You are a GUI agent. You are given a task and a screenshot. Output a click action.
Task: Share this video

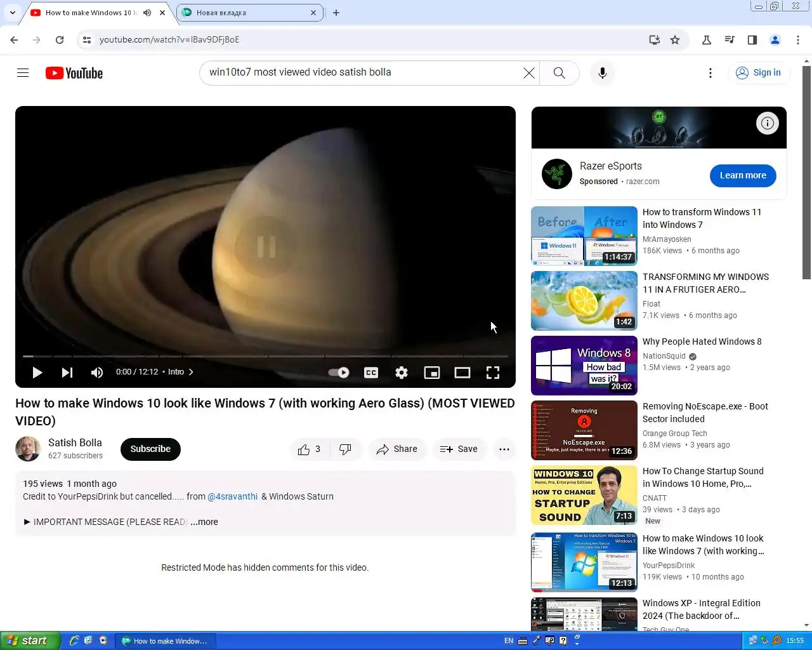tap(397, 449)
